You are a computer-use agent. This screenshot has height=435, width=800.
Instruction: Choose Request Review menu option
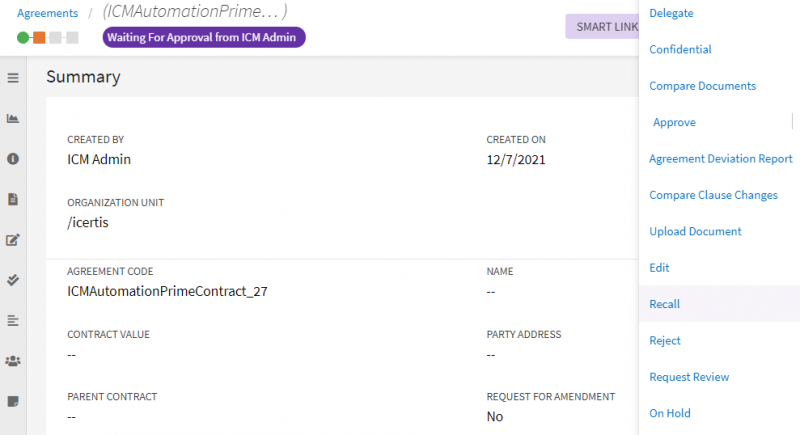click(x=689, y=377)
